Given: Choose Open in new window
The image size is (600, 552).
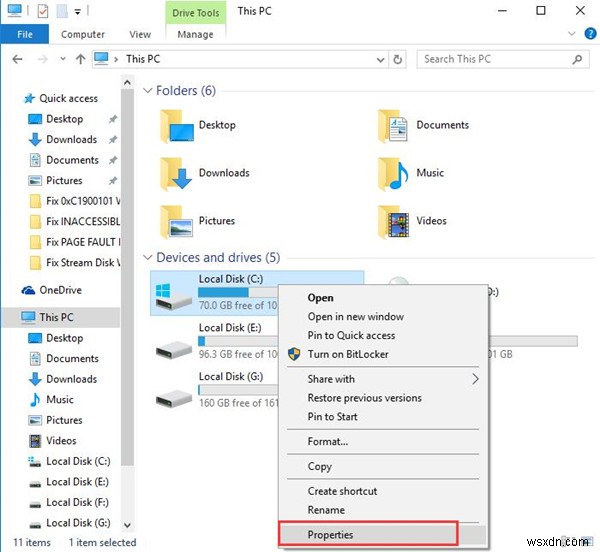Looking at the screenshot, I should [x=383, y=316].
